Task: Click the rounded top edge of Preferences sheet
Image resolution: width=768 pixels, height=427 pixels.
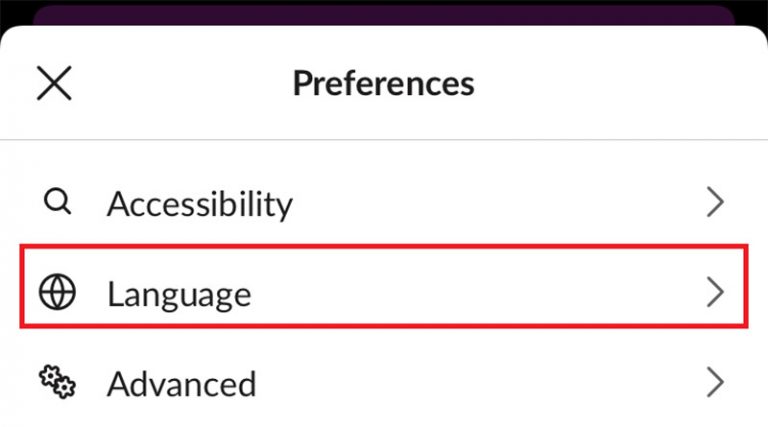Action: (384, 30)
